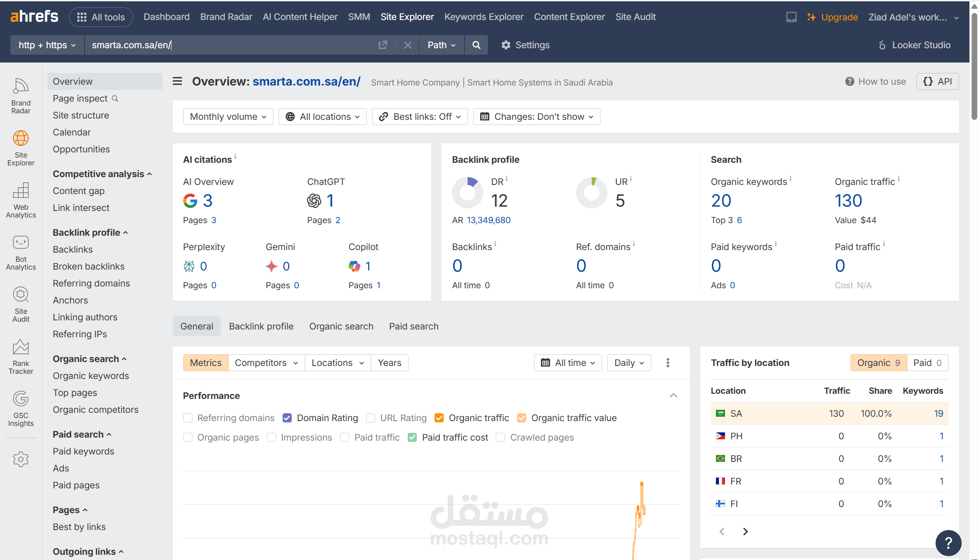The width and height of the screenshot is (979, 560).
Task: Open the http + https protocol dropdown
Action: coord(47,45)
